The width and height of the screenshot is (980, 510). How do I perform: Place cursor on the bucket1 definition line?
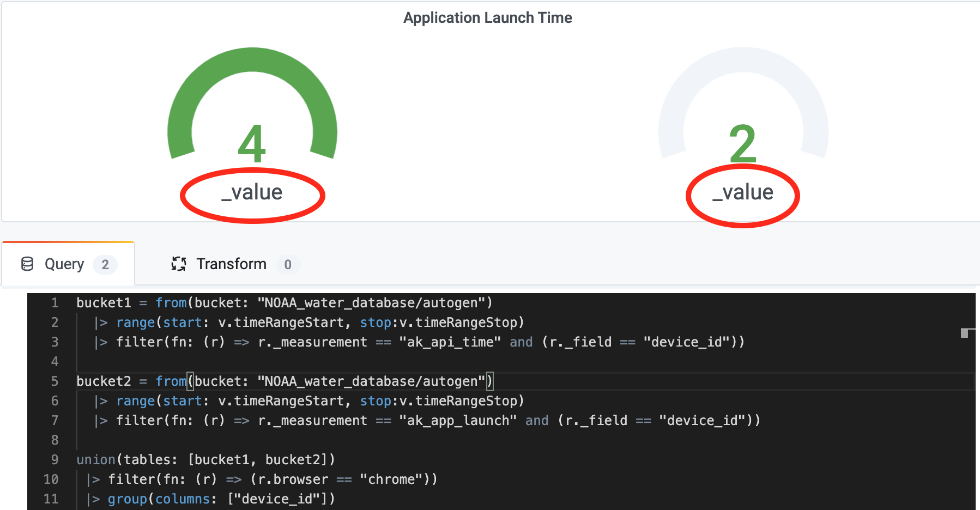285,303
